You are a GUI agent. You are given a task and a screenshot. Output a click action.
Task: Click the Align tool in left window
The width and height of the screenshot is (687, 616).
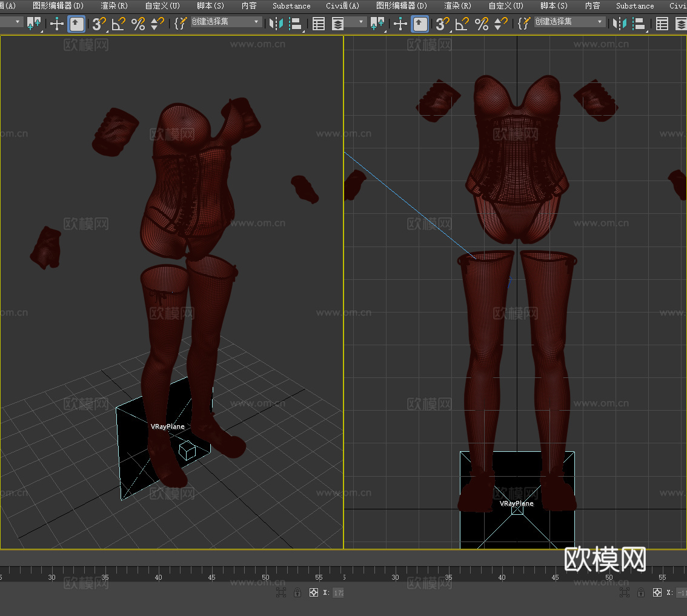[x=296, y=24]
